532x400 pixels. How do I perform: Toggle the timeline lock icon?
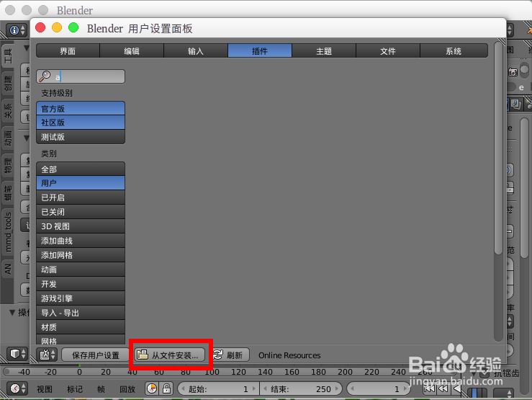coord(166,388)
